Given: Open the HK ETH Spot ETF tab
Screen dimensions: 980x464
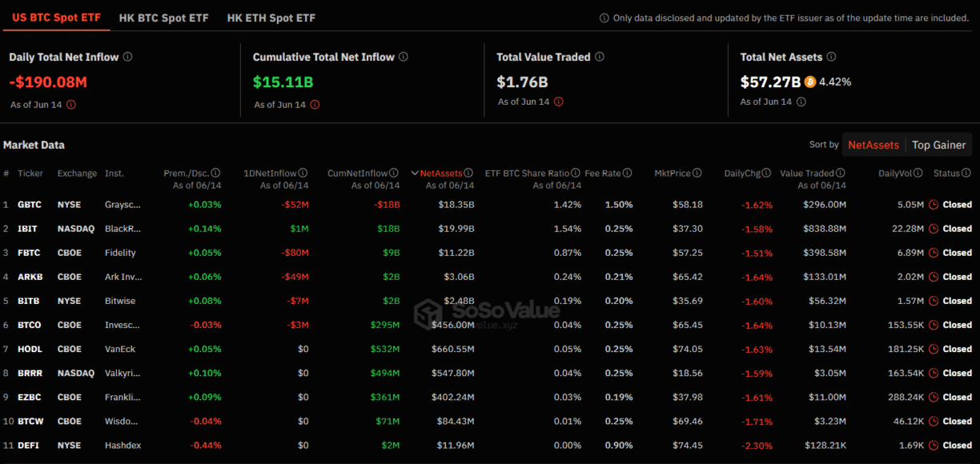Looking at the screenshot, I should click(271, 17).
